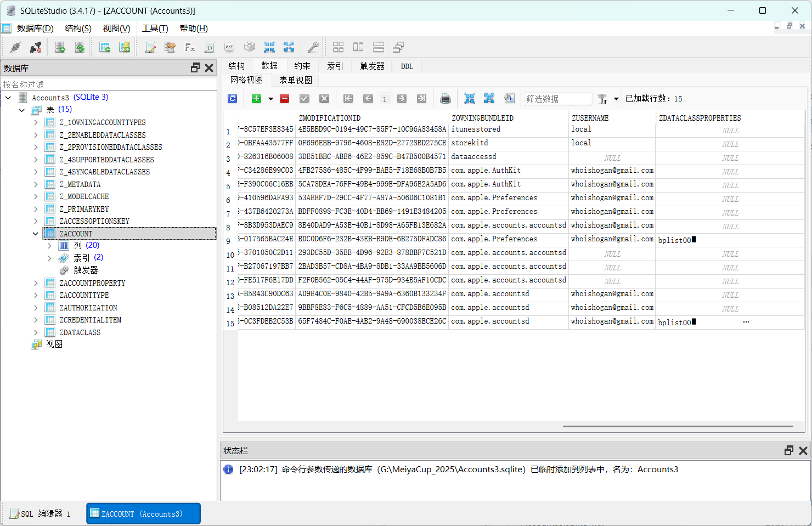Switch to 表单视图 form view tab
This screenshot has height=526, width=812.
296,80
